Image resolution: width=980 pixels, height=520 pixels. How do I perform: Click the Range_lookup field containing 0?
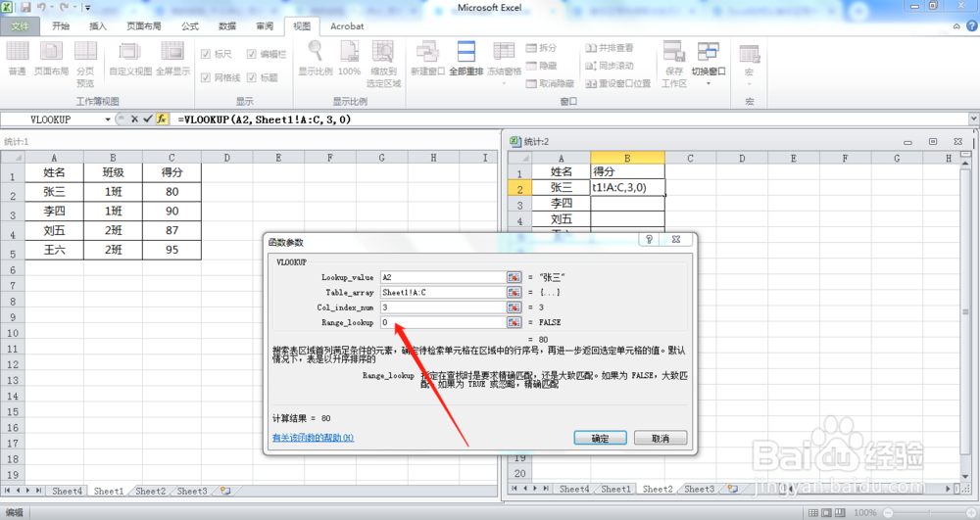coord(443,322)
